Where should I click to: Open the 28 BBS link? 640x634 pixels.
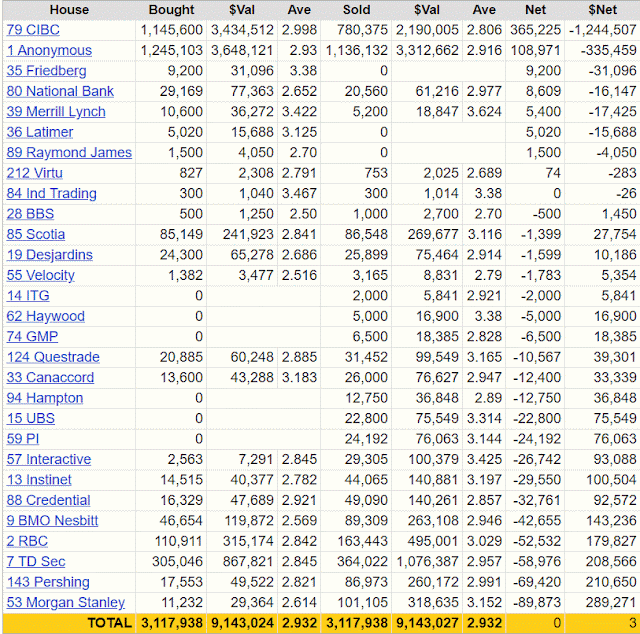(30, 214)
